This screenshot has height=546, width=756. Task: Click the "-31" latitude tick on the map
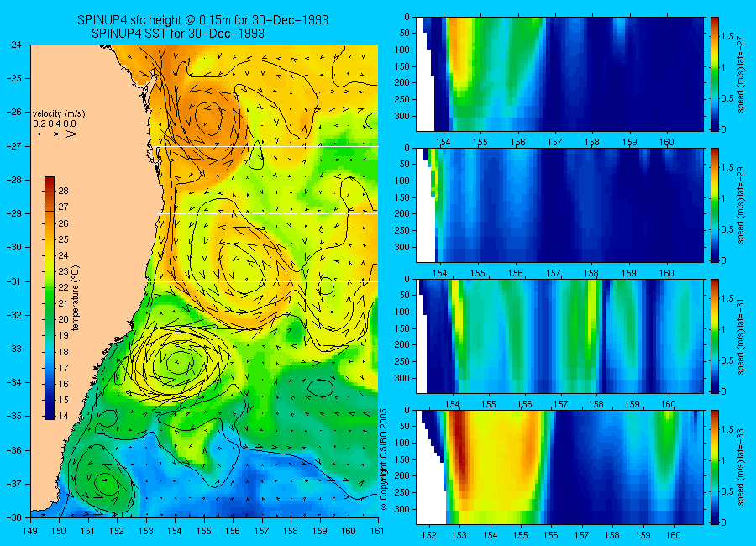tap(14, 281)
